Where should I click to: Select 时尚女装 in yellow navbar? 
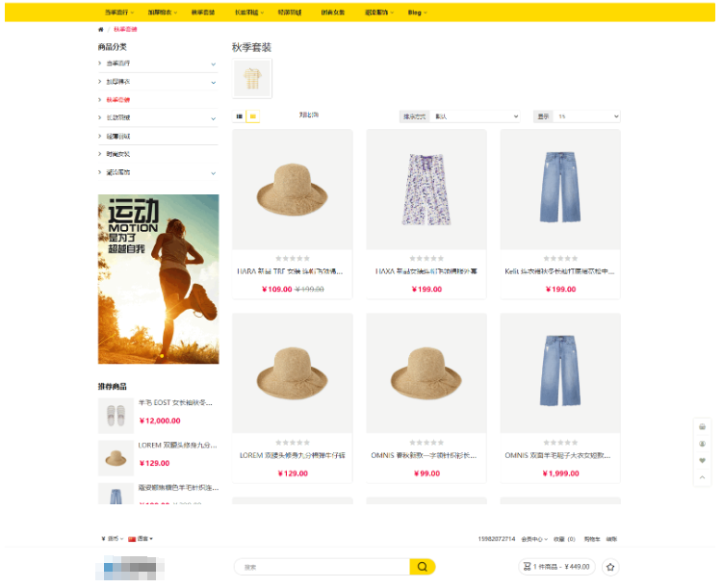pos(333,13)
